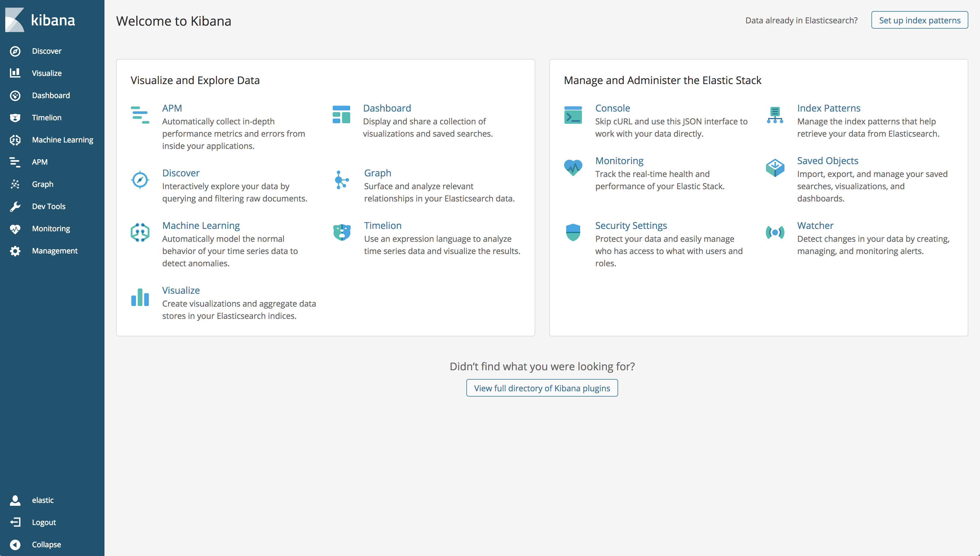Screen dimensions: 980x556
Task: Click APM lines icon in sidebar
Action: click(15, 162)
